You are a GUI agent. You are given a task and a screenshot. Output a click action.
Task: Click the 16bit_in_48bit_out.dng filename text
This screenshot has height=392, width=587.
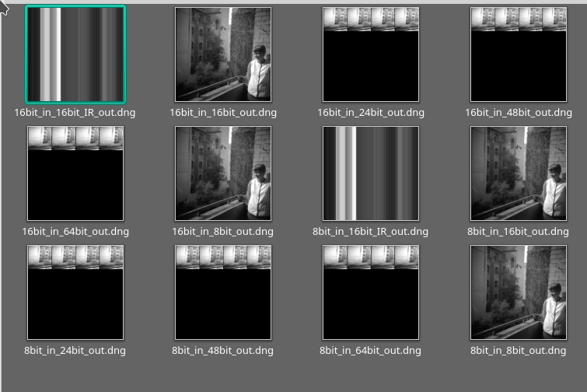coord(519,113)
